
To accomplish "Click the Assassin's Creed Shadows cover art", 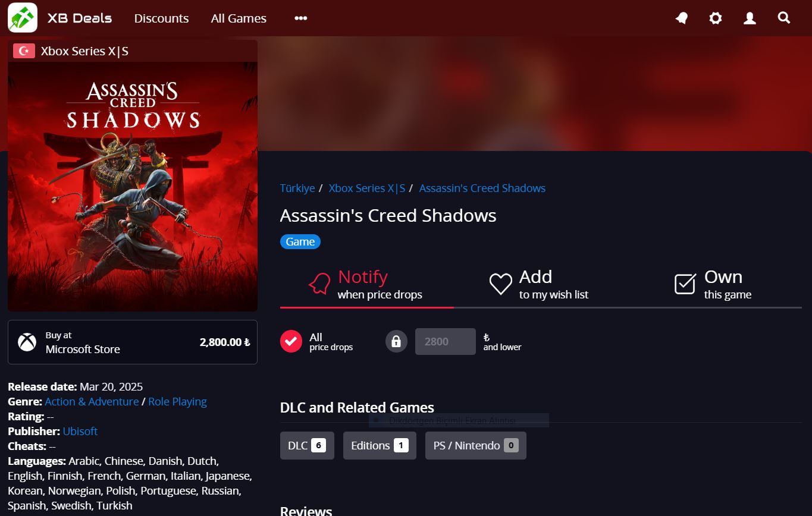I will (x=133, y=186).
